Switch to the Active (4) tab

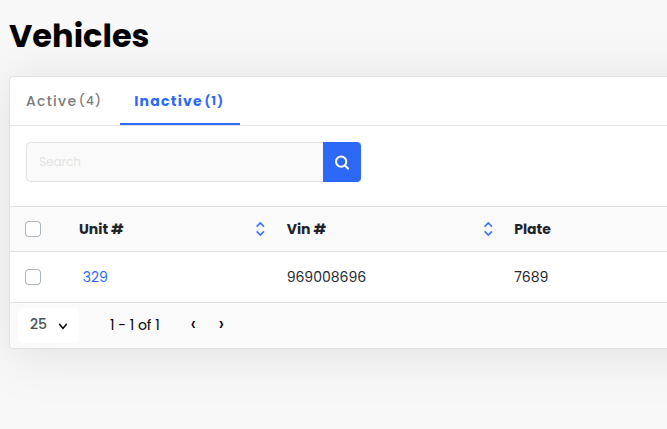point(63,101)
